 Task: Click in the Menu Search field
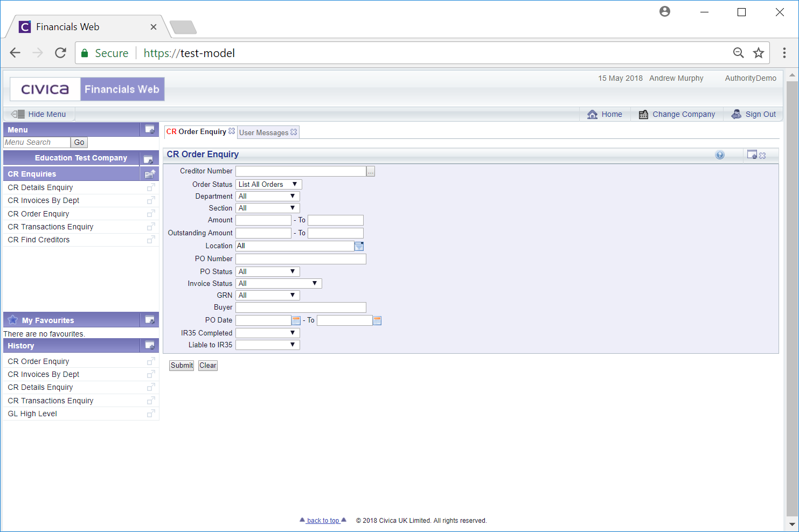point(37,142)
